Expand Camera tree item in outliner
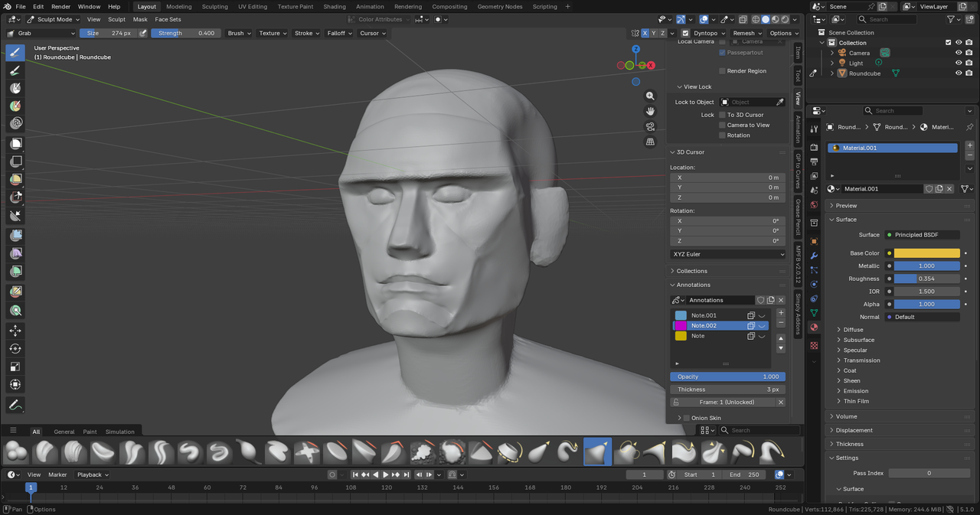 coord(832,53)
